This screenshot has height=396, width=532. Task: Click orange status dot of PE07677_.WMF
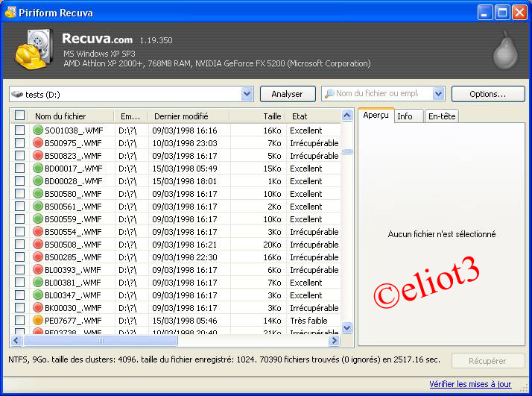click(38, 320)
